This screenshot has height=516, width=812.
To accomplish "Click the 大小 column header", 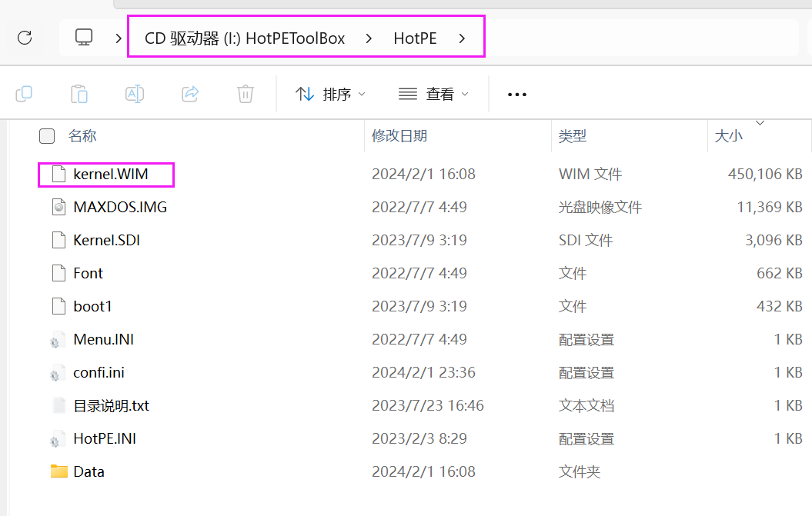I will coord(728,136).
